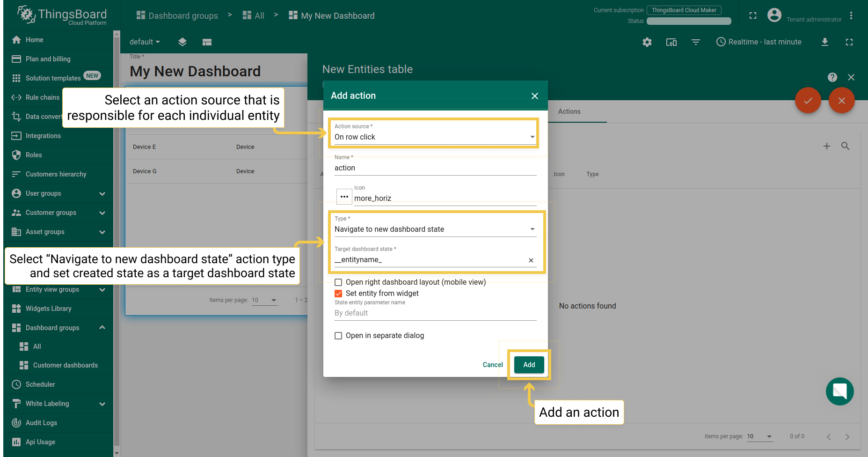Check Open in separate dialog
Image resolution: width=868 pixels, height=457 pixels.
tap(338, 336)
